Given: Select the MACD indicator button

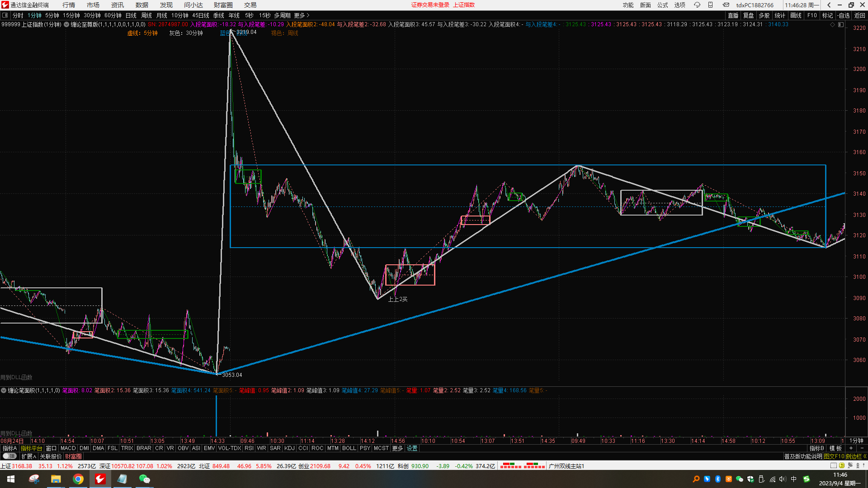Looking at the screenshot, I should 68,448.
